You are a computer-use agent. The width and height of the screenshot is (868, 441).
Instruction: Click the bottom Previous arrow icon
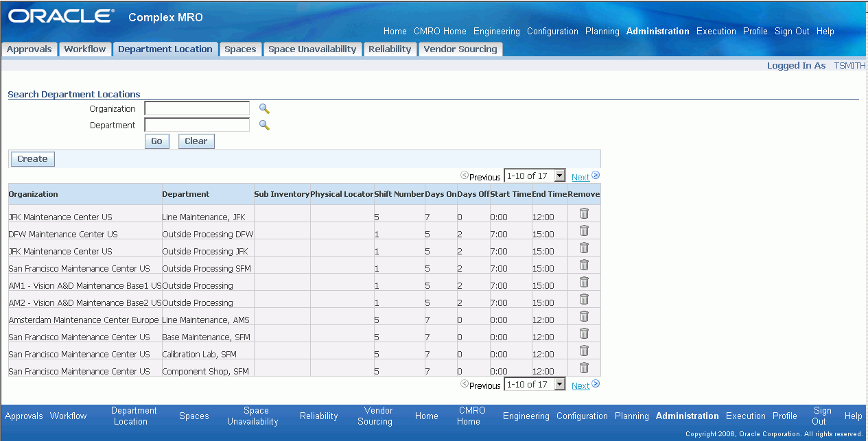tap(465, 384)
